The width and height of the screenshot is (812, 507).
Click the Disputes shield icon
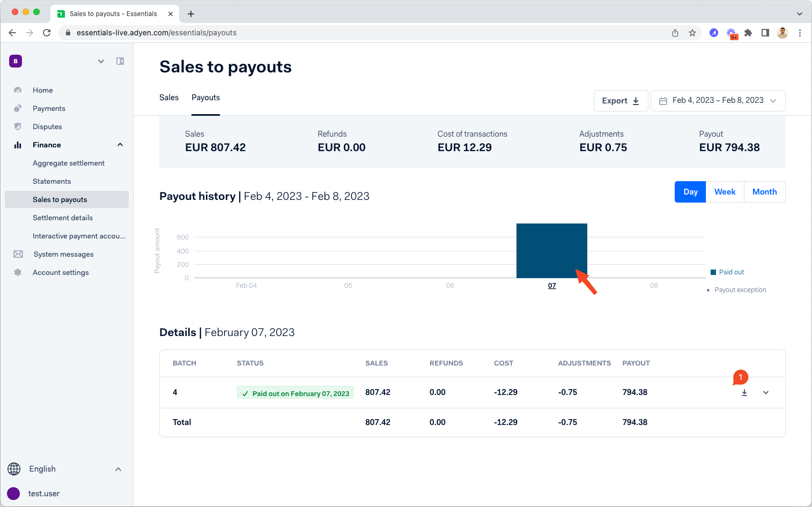[x=19, y=126]
